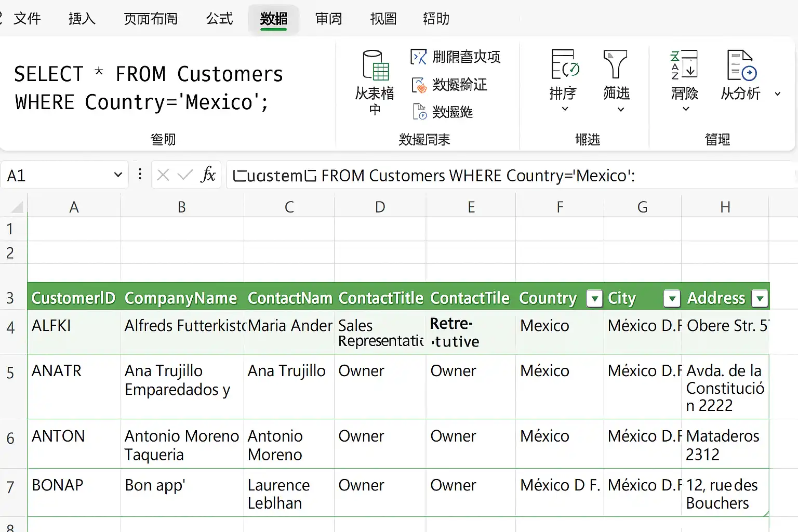
Task: Open the 文件 menu tab
Action: (x=27, y=19)
